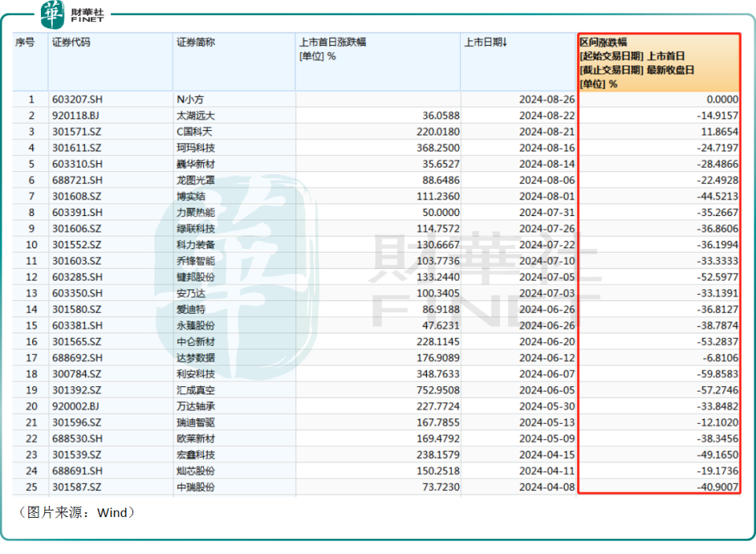Select listing date 2024-06-05
Viewport: 756px width, 554px height.
(x=547, y=390)
